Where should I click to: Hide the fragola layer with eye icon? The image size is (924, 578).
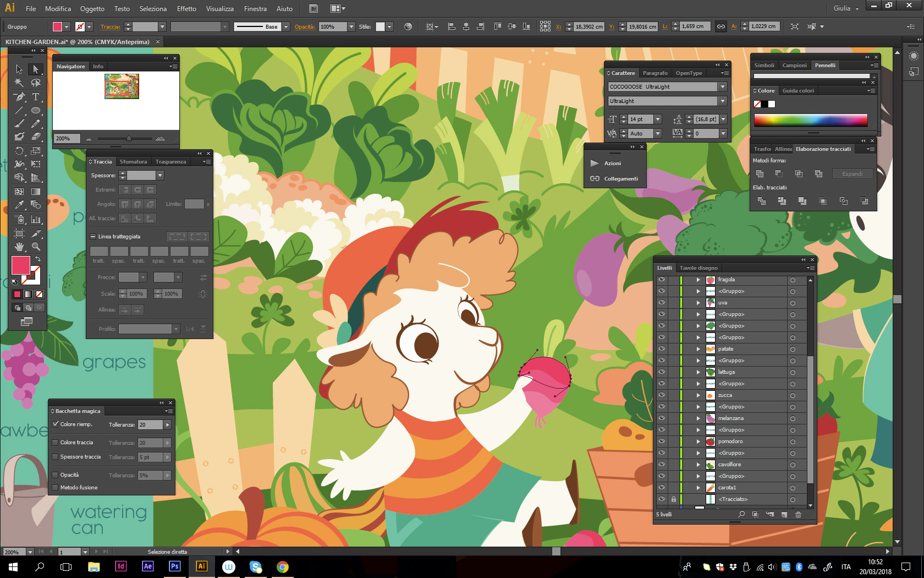(x=662, y=280)
